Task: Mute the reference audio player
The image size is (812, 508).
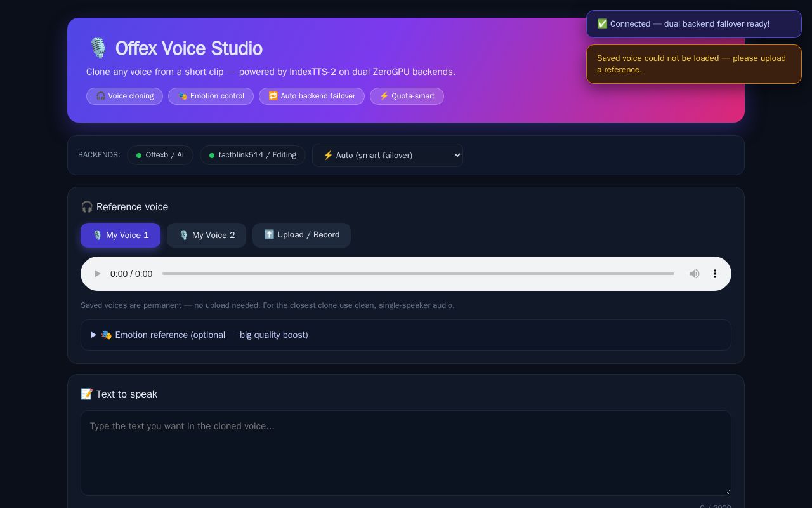Action: coord(695,274)
